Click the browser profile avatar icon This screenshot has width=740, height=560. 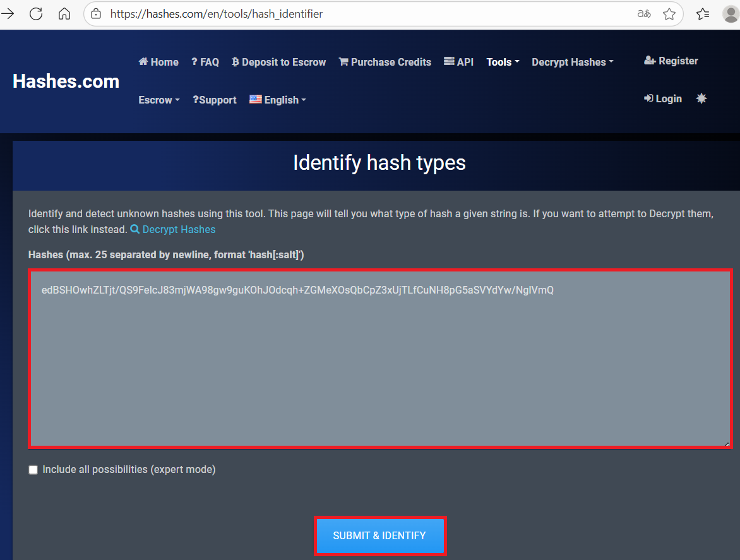point(730,14)
